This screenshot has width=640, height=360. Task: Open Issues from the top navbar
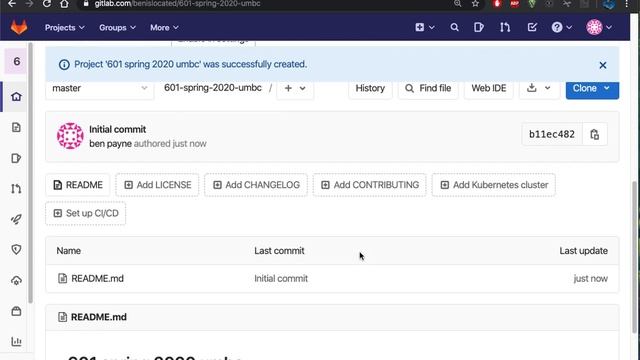[x=478, y=27]
